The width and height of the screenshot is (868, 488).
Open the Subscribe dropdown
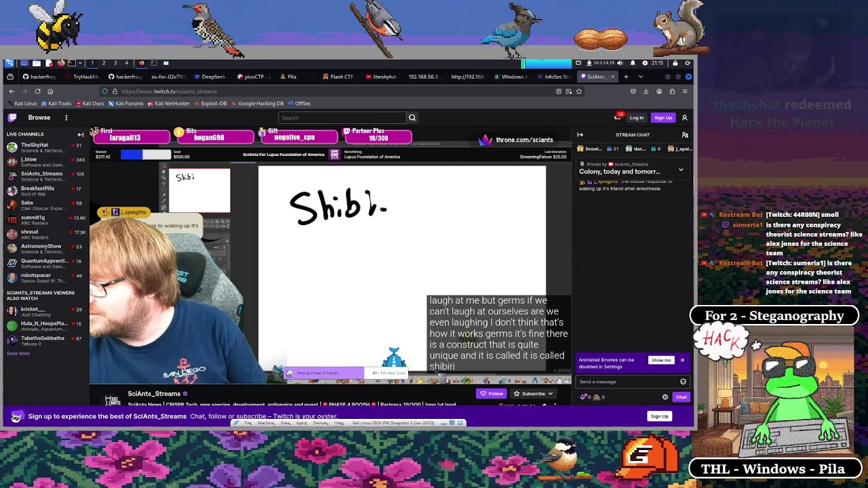click(534, 393)
